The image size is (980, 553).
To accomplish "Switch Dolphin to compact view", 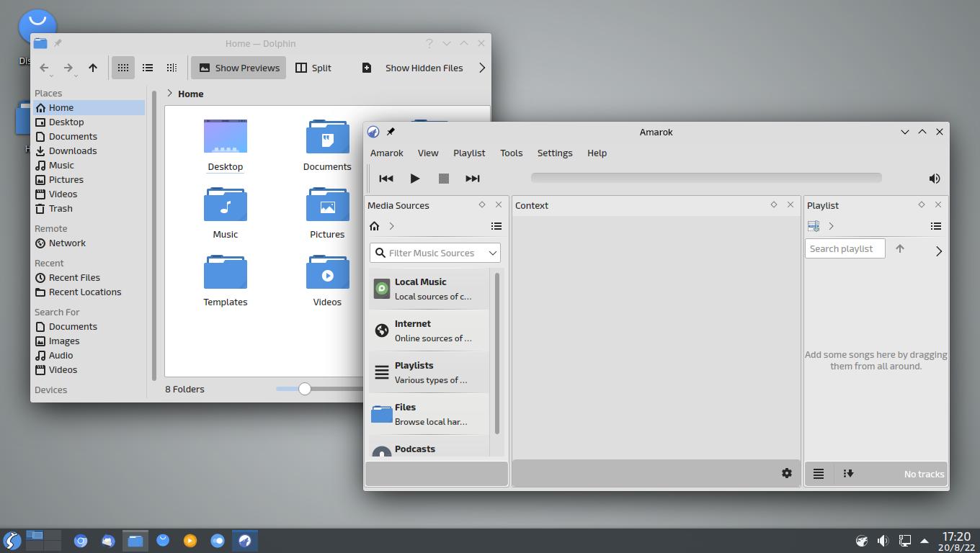I will pyautogui.click(x=148, y=68).
